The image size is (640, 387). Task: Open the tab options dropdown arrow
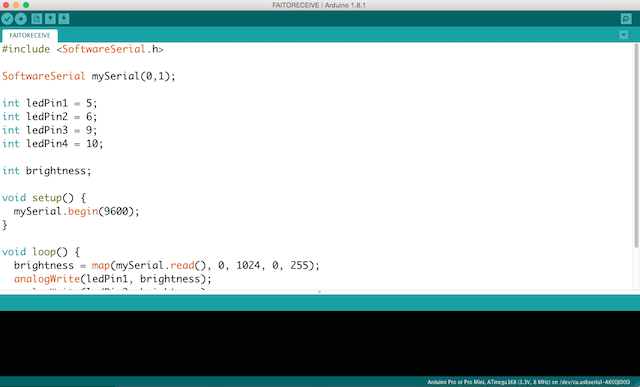point(623,35)
